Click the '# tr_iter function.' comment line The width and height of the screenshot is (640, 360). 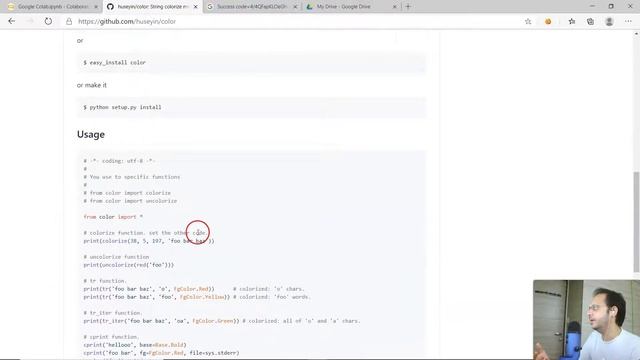[113, 313]
